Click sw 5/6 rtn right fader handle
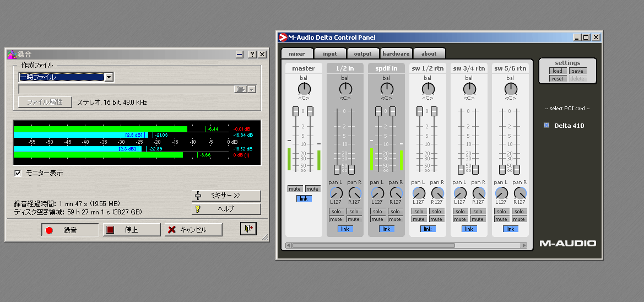This screenshot has height=302, width=644. (517, 169)
